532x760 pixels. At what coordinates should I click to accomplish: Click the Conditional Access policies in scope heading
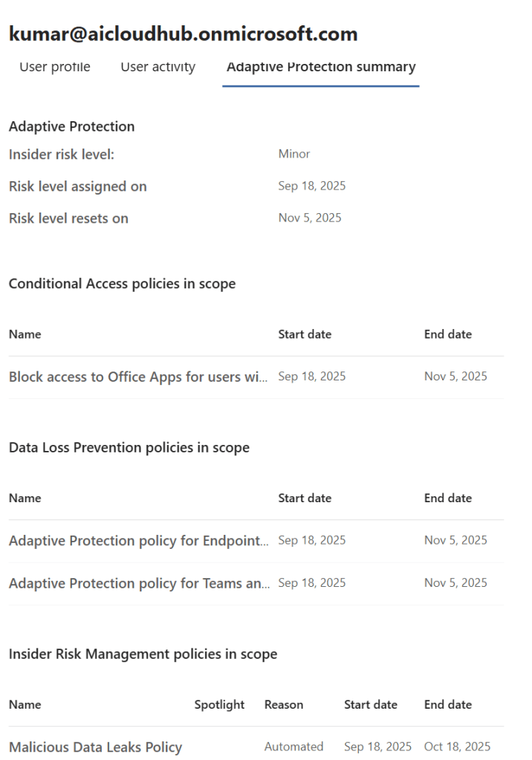(122, 284)
